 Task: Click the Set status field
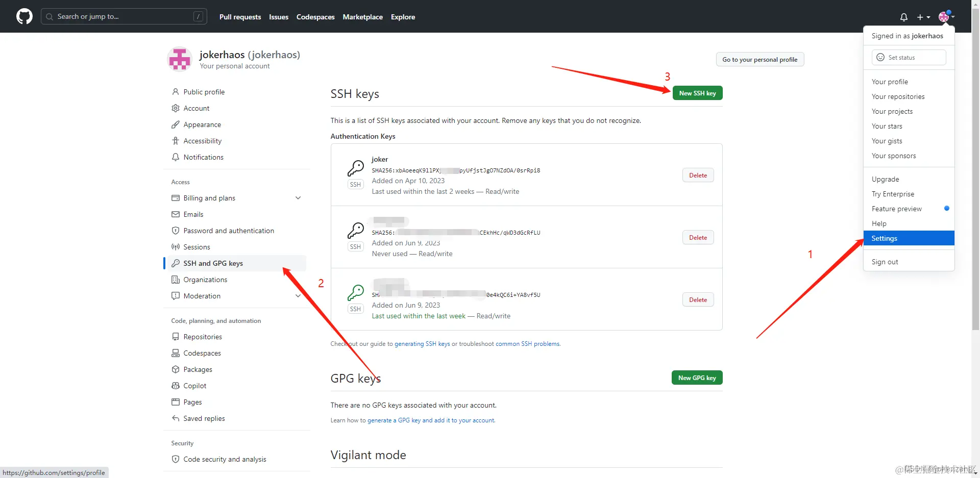click(909, 57)
